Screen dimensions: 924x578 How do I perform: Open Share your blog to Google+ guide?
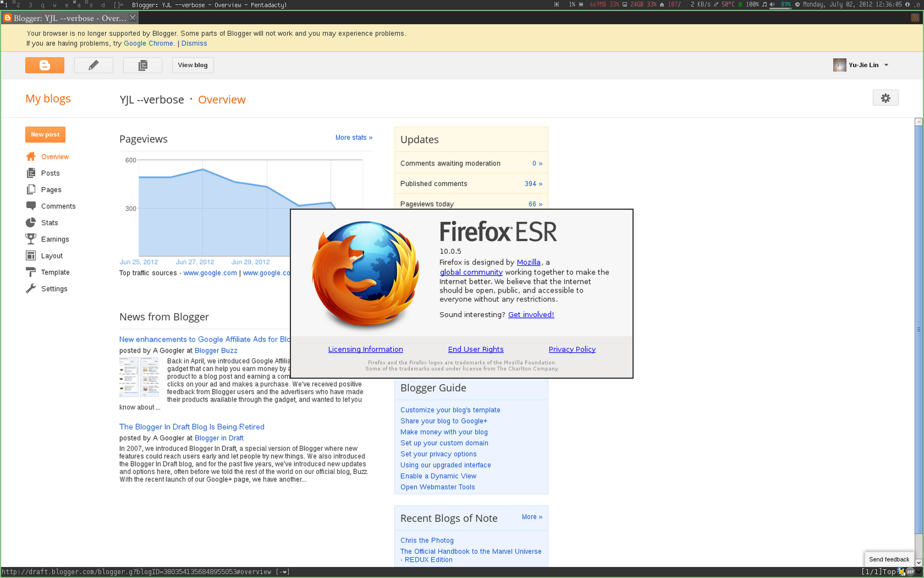point(444,421)
